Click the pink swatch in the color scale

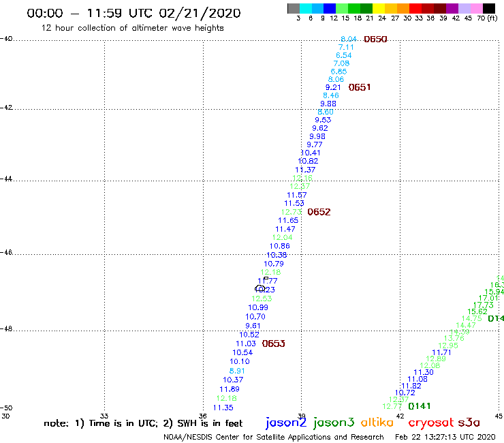tap(476, 8)
